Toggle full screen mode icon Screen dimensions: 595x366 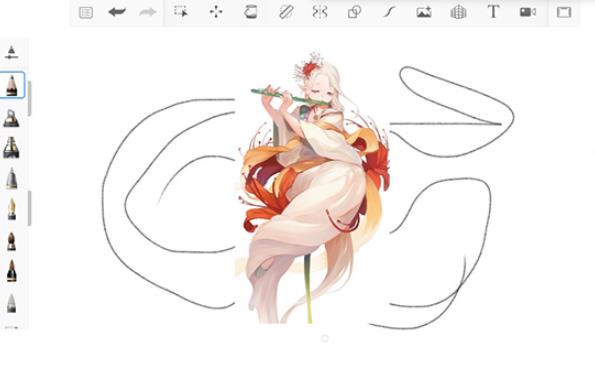564,12
